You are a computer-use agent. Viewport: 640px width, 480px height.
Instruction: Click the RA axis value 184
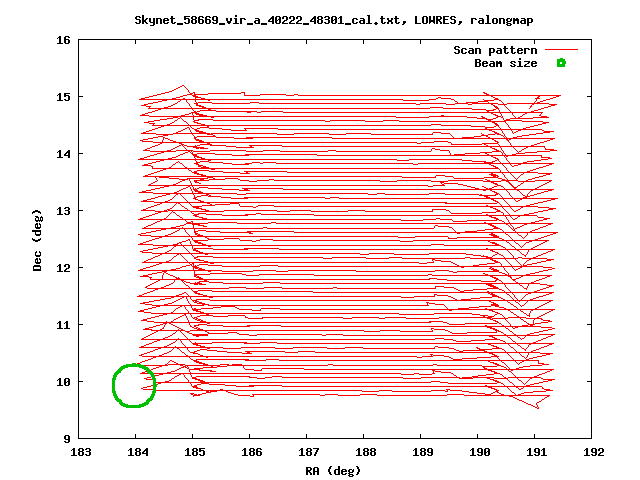(138, 452)
